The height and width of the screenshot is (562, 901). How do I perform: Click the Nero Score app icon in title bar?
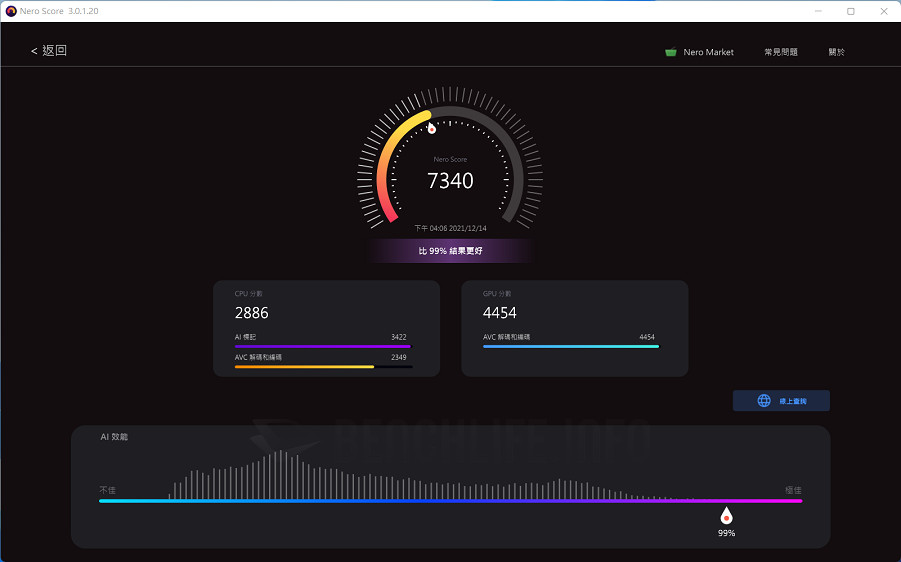[11, 11]
